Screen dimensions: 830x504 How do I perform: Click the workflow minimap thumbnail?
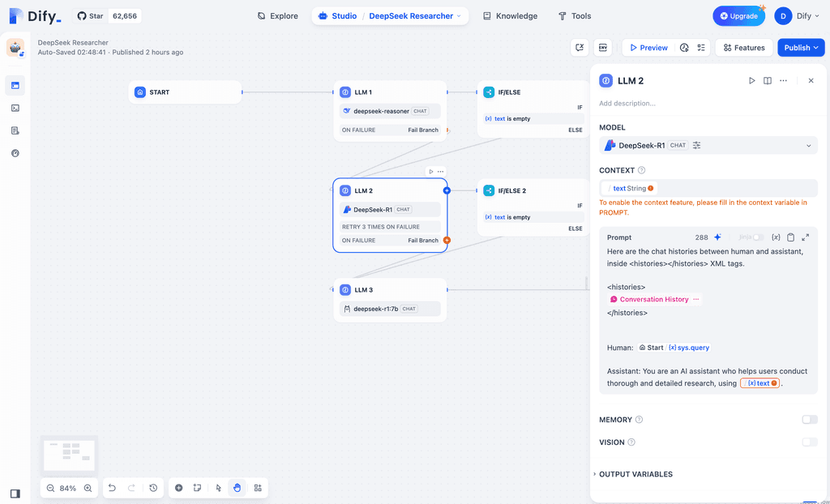click(69, 454)
